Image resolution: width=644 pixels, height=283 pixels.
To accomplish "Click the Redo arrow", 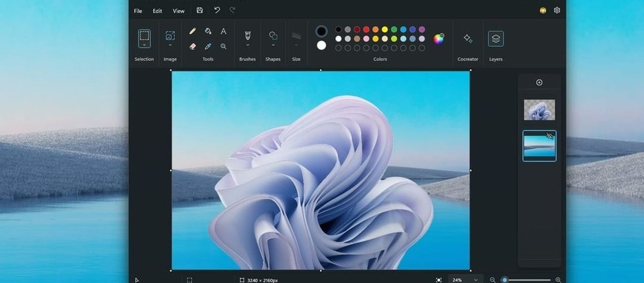I will tap(233, 11).
